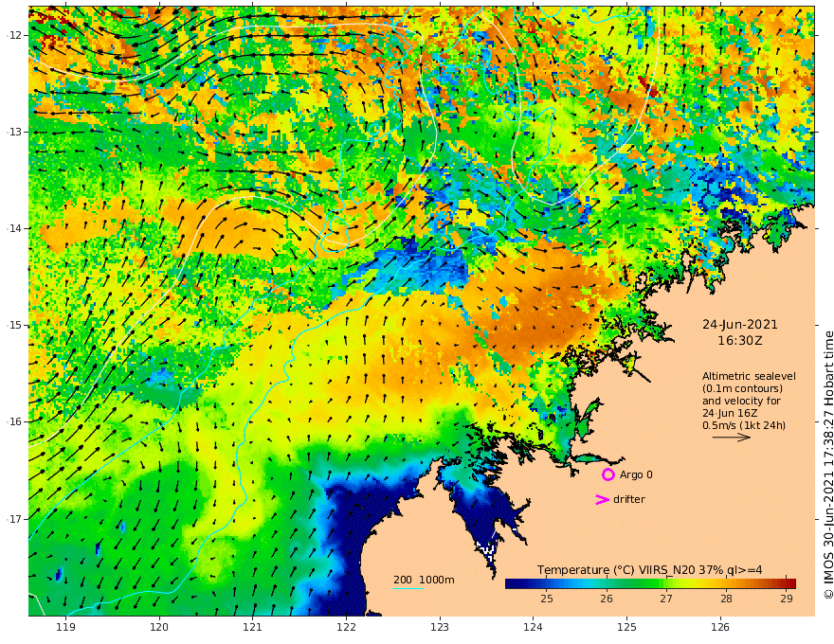Screen dimensions: 834x644
Task: Click the colorbar tick label 29
Action: click(787, 599)
